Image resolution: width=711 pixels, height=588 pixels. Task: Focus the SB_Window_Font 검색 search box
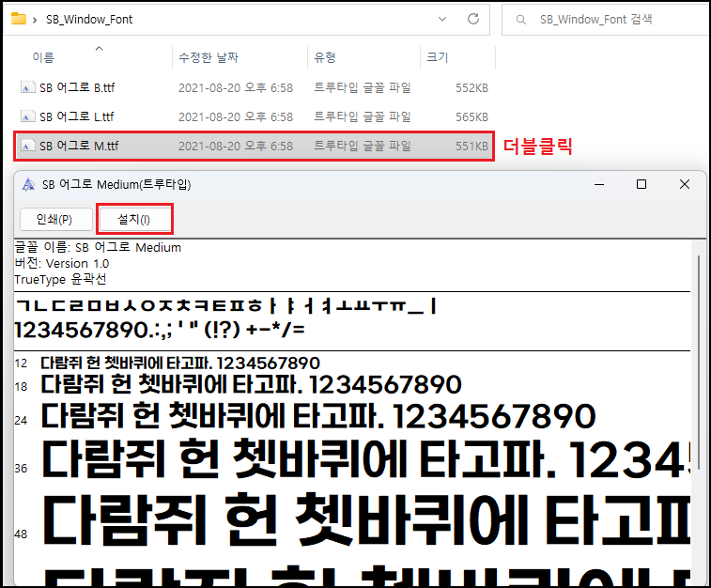(x=606, y=20)
